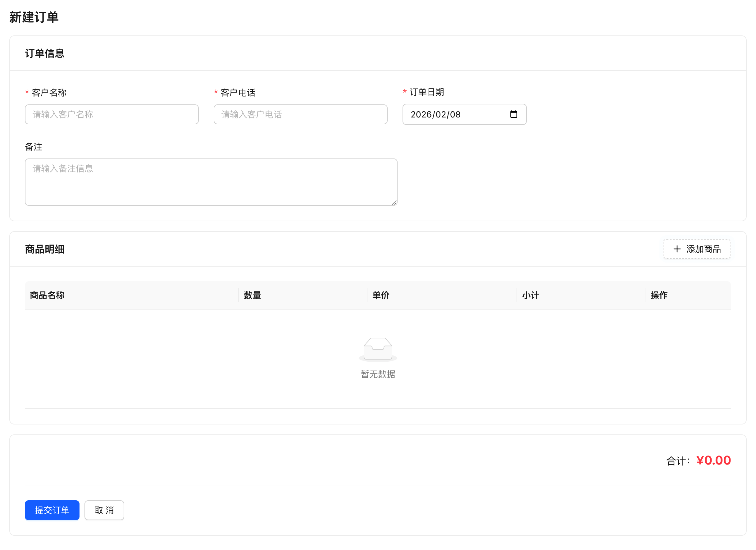Click the 暂无数据 empty text
This screenshot has height=550, width=756.
378,374
